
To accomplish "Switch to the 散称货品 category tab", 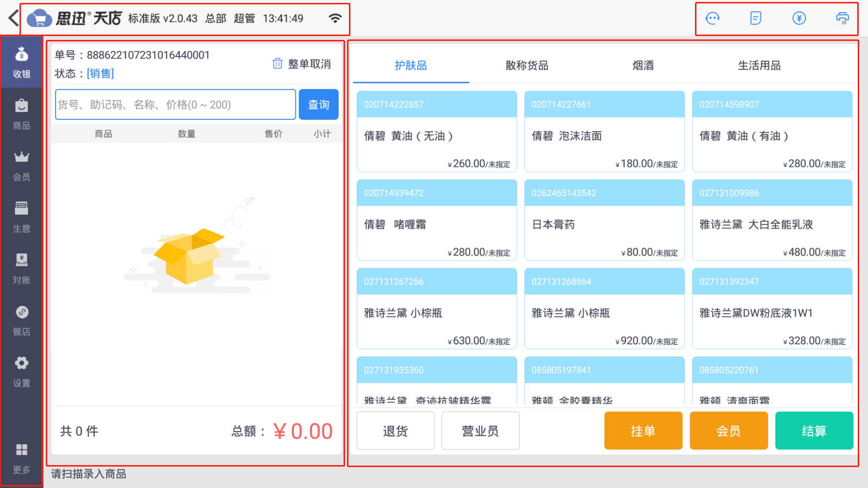I will (527, 65).
